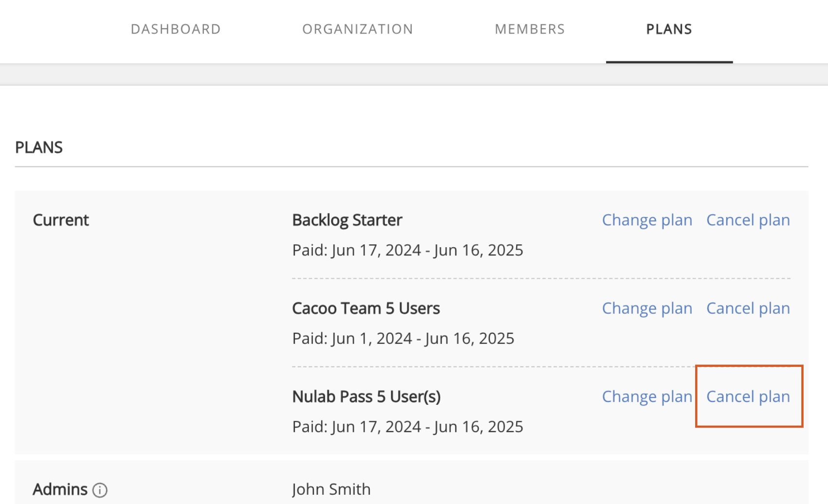Image resolution: width=828 pixels, height=504 pixels.
Task: Click the Backlog Starter paid date range
Action: point(408,250)
